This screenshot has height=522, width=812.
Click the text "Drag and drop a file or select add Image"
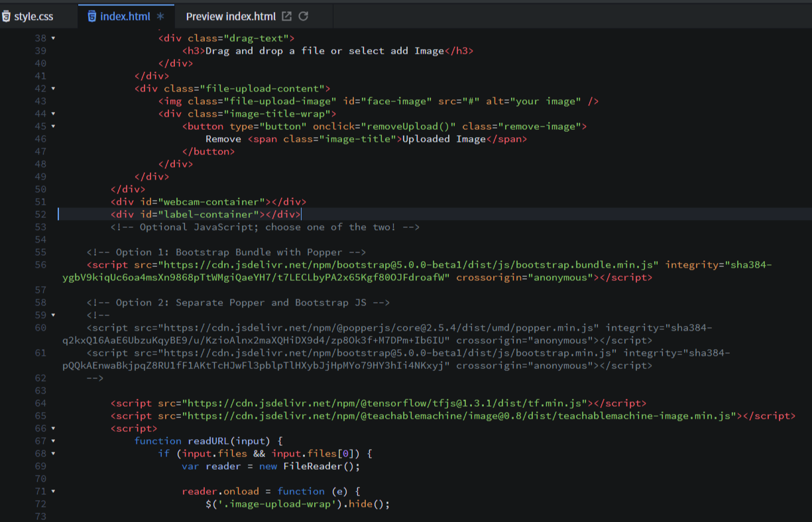(x=325, y=51)
